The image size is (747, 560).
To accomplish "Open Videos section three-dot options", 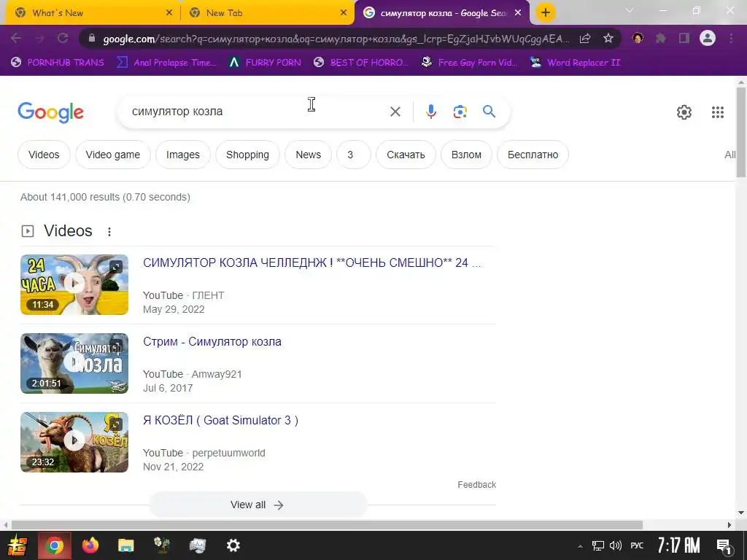I will (109, 231).
